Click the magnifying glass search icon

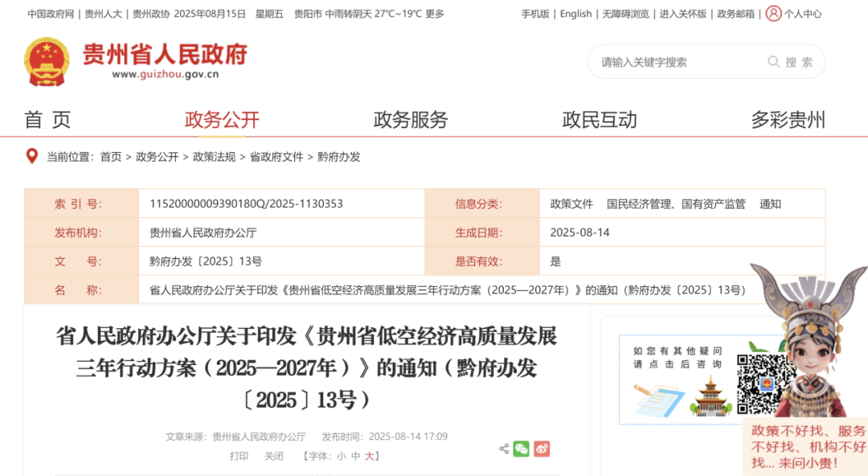[773, 62]
